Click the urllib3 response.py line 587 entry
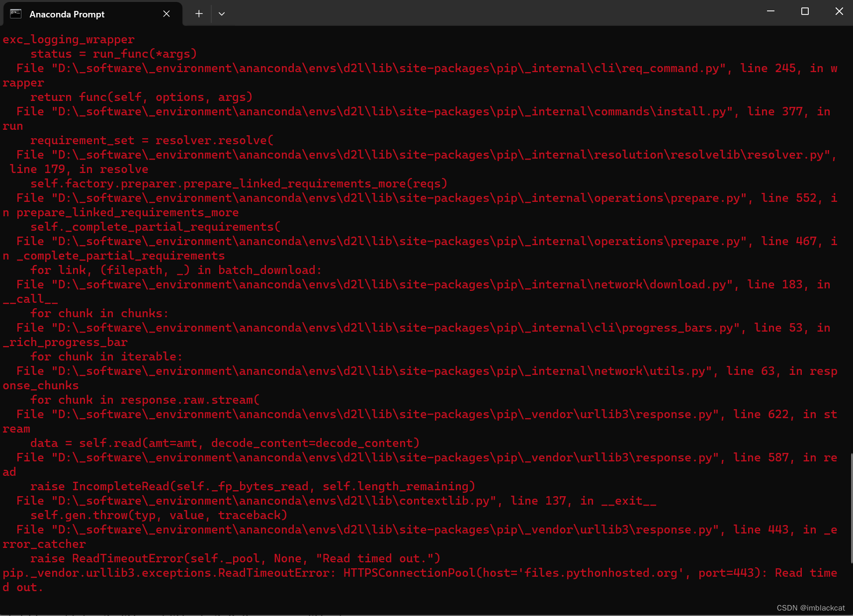Screen dimensions: 853x616 tap(427, 458)
